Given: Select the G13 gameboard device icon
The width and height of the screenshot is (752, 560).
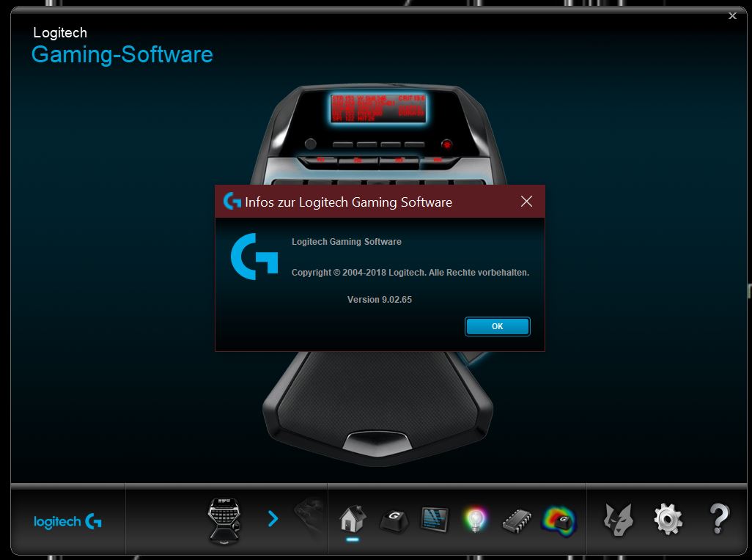Looking at the screenshot, I should point(224,520).
